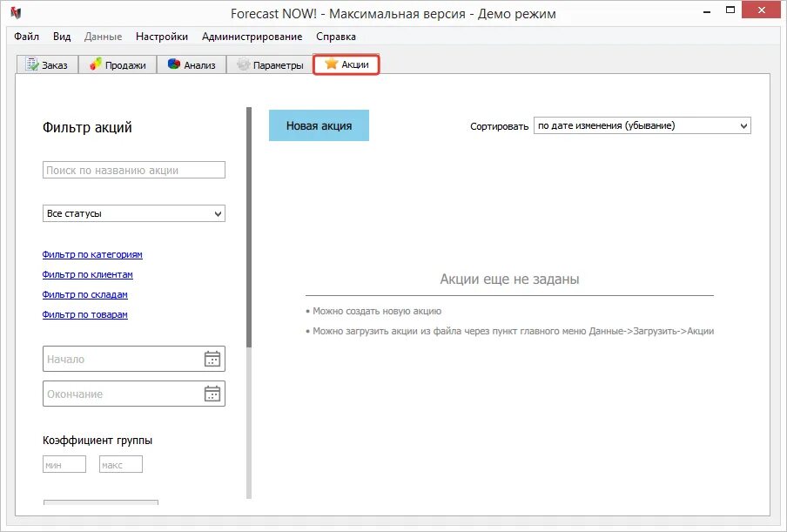This screenshot has width=787, height=532.
Task: Open the Фильтр по клиентам link
Action: point(87,274)
